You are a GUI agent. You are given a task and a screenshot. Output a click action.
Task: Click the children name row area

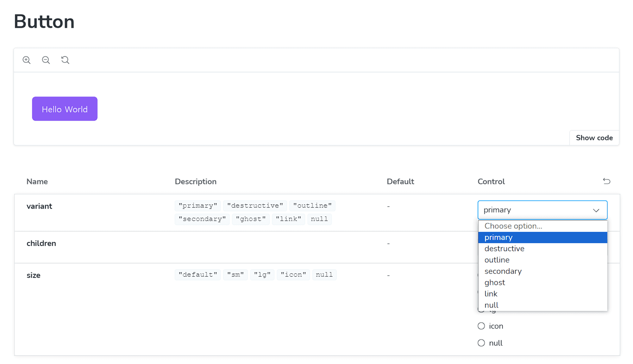[41, 243]
